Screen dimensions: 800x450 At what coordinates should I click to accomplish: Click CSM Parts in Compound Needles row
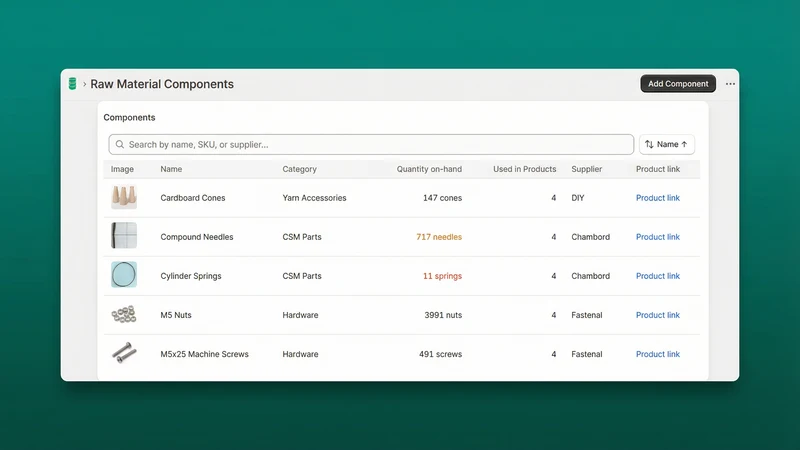click(x=302, y=237)
